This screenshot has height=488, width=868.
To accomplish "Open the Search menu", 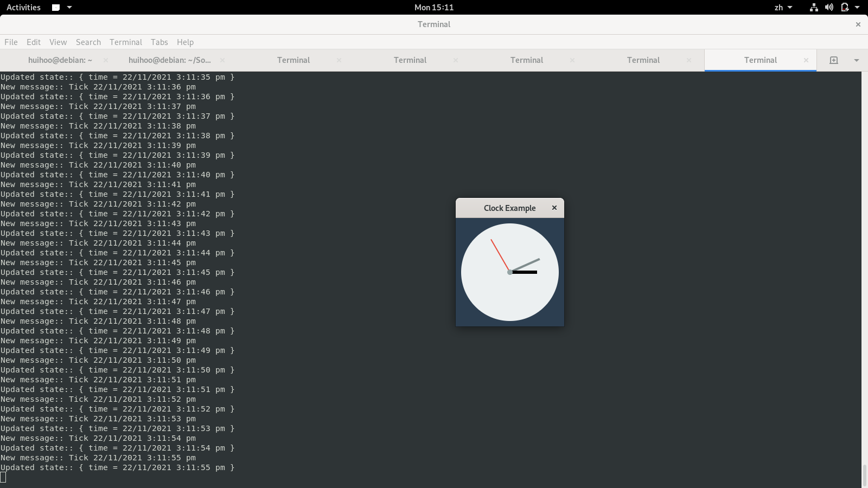I will 88,42.
